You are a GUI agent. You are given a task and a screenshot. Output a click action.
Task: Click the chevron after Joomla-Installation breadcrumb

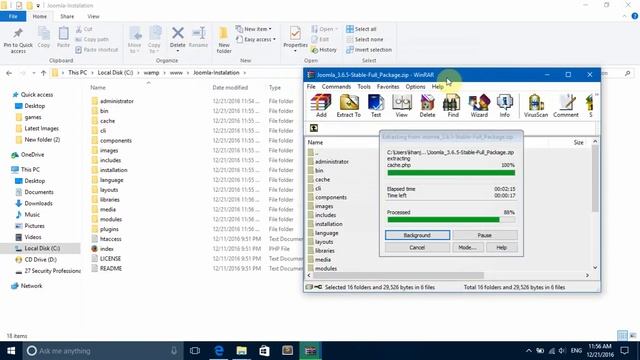[x=244, y=73]
